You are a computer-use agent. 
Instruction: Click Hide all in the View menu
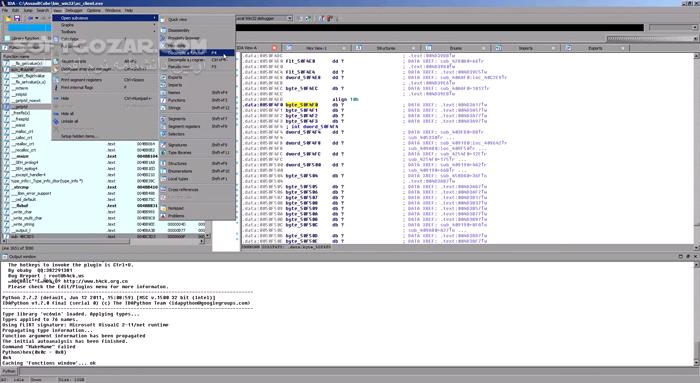(x=67, y=114)
